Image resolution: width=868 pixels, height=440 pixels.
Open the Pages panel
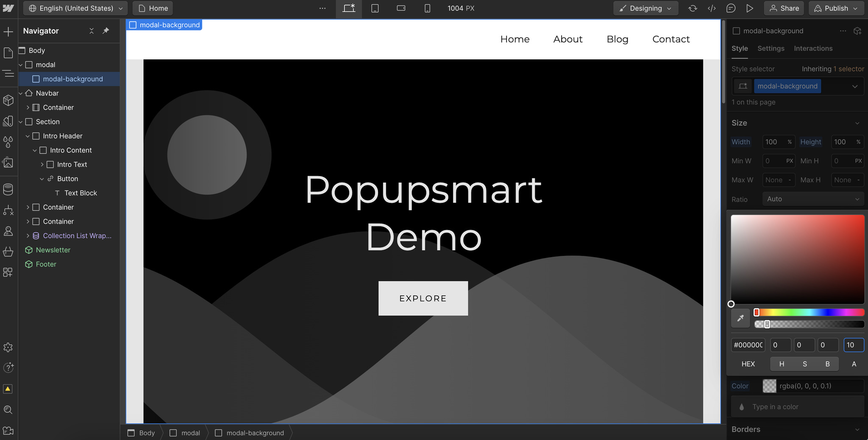pos(8,53)
